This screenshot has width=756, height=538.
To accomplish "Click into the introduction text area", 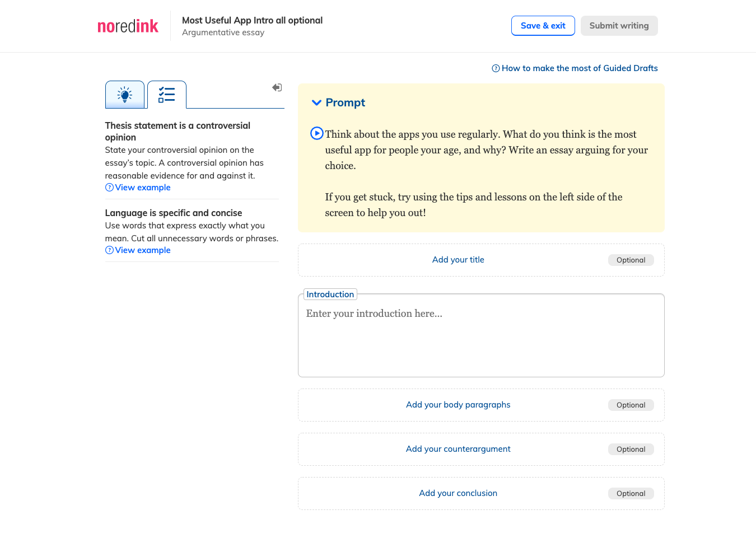I will point(481,336).
